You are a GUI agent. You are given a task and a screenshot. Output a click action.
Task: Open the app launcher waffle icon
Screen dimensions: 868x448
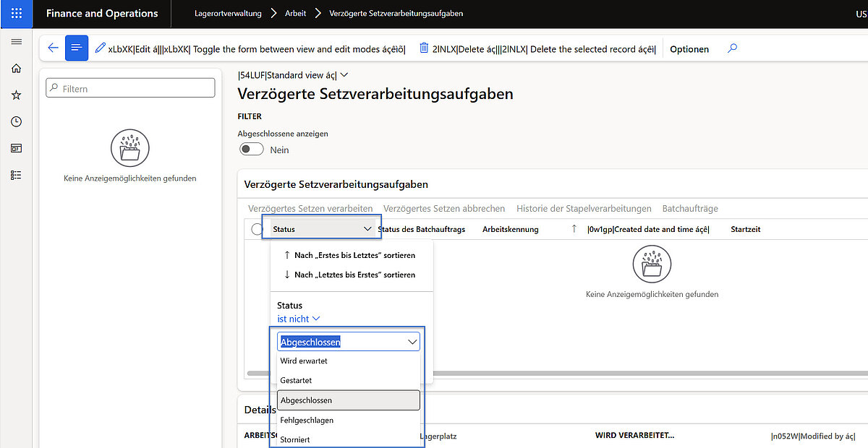pos(16,14)
